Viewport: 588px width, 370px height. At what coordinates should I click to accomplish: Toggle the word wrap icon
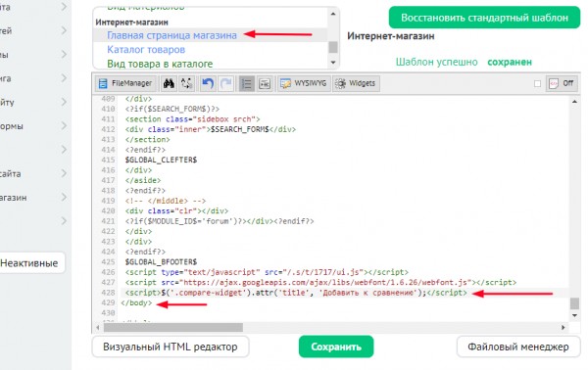click(x=265, y=83)
